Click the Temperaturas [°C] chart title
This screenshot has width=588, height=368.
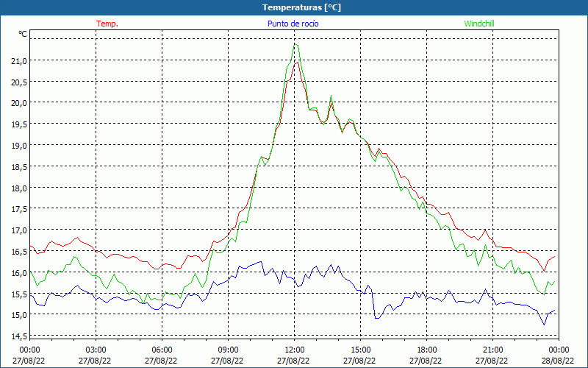point(301,7)
